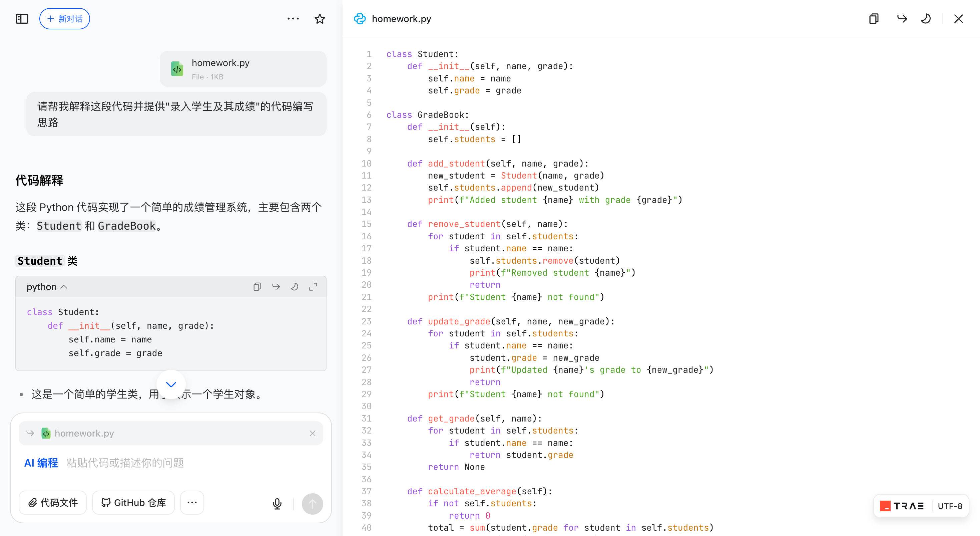Expand the python code block fullscreen
This screenshot has height=536, width=980.
[313, 287]
